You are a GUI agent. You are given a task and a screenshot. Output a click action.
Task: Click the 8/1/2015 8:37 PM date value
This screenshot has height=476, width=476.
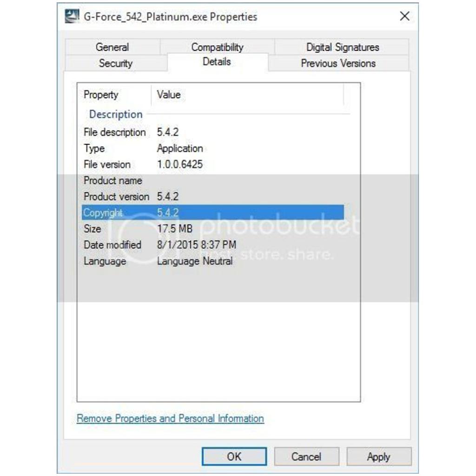click(x=197, y=245)
